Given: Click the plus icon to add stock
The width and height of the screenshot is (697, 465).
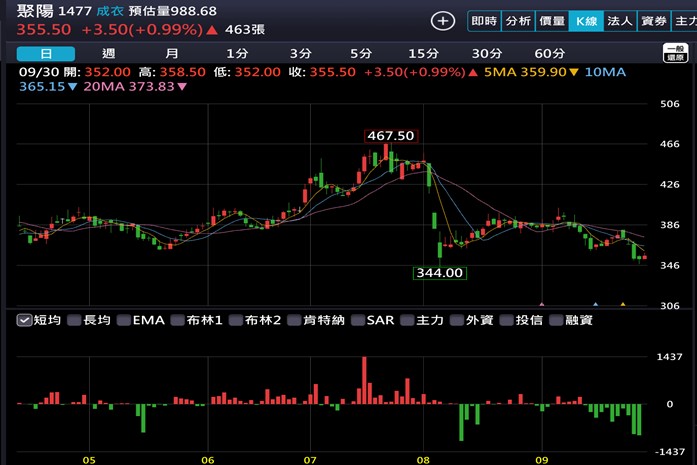Looking at the screenshot, I should point(443,21).
